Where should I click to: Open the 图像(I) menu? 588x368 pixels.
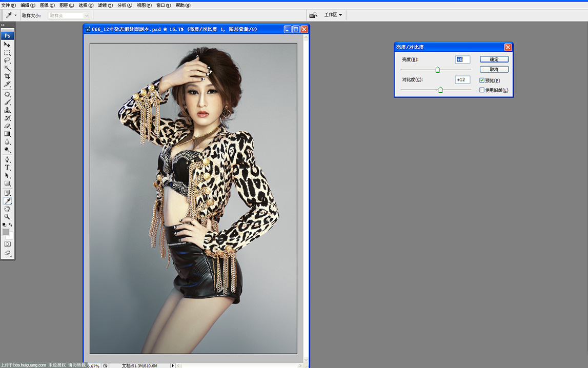click(x=47, y=5)
